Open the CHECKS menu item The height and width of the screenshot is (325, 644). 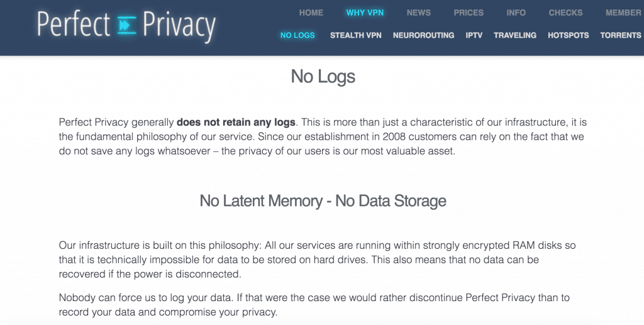[x=565, y=13]
